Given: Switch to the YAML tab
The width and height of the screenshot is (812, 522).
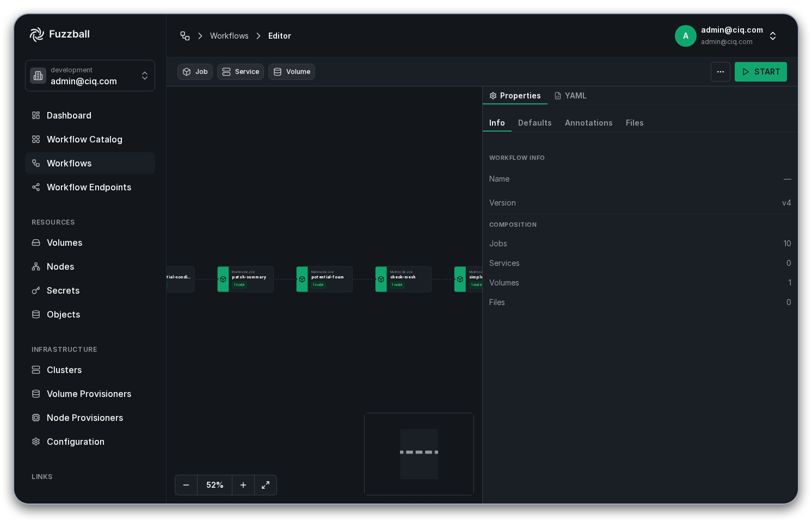Looking at the screenshot, I should 570,96.
